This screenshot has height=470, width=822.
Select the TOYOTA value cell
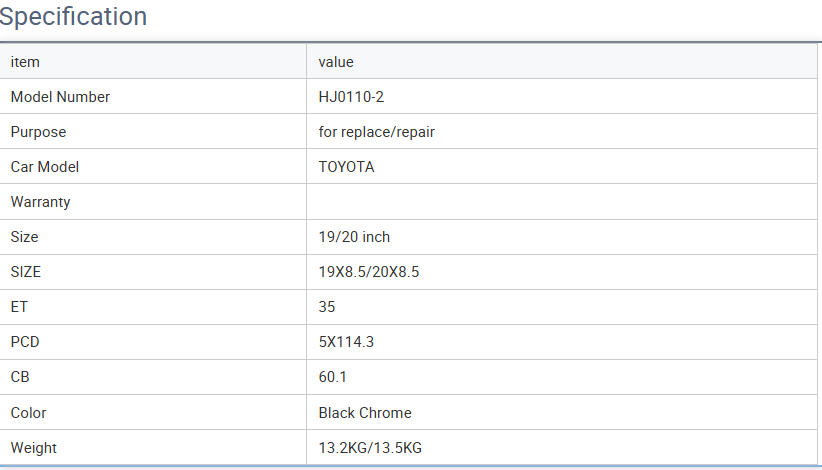pos(346,167)
